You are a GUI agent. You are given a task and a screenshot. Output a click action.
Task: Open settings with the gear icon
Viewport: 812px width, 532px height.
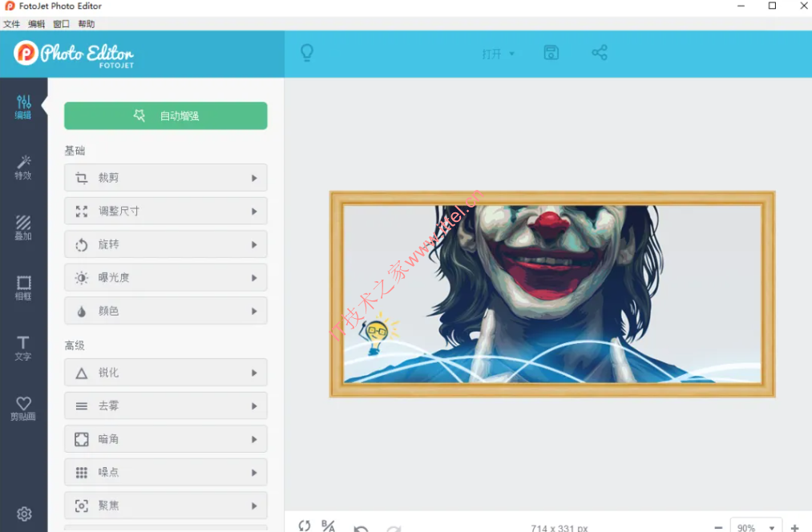pos(24,514)
